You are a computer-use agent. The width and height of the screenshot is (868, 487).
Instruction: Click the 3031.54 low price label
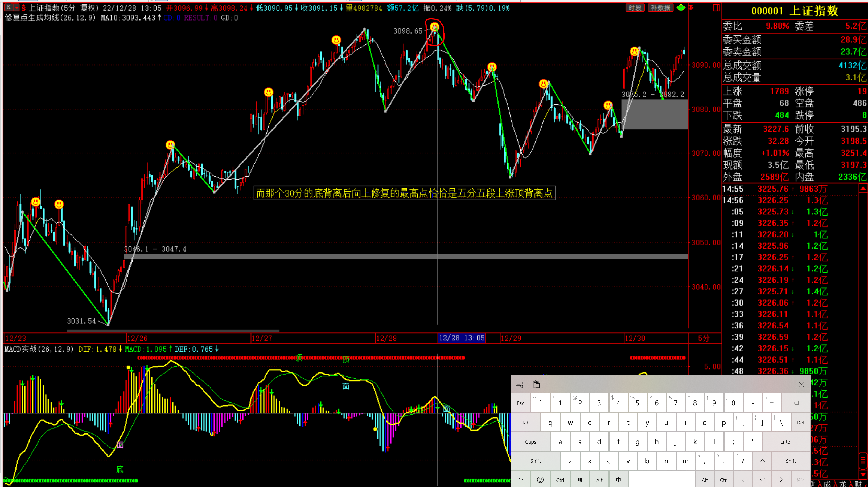coord(81,321)
